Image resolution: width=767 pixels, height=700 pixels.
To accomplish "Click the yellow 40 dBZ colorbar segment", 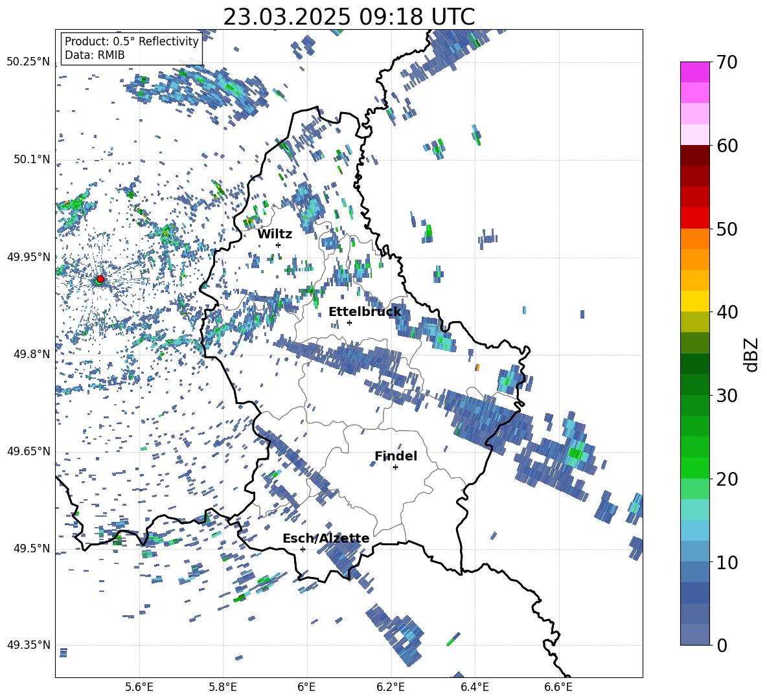I will click(694, 301).
